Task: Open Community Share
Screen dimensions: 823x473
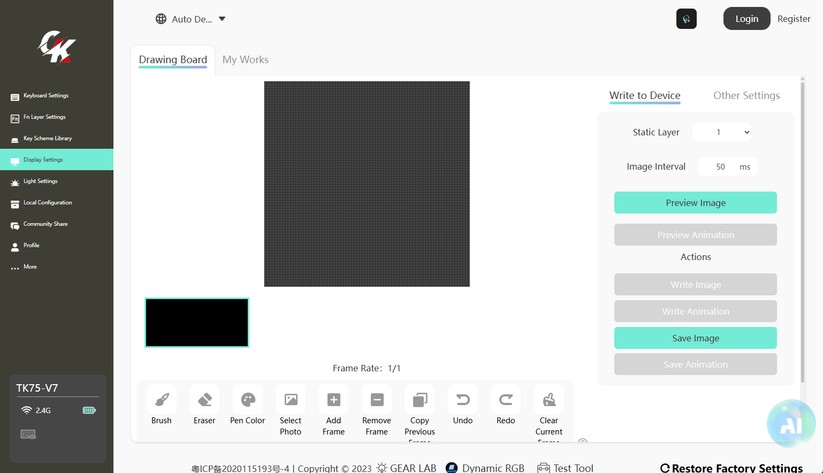Action: pyautogui.click(x=57, y=224)
